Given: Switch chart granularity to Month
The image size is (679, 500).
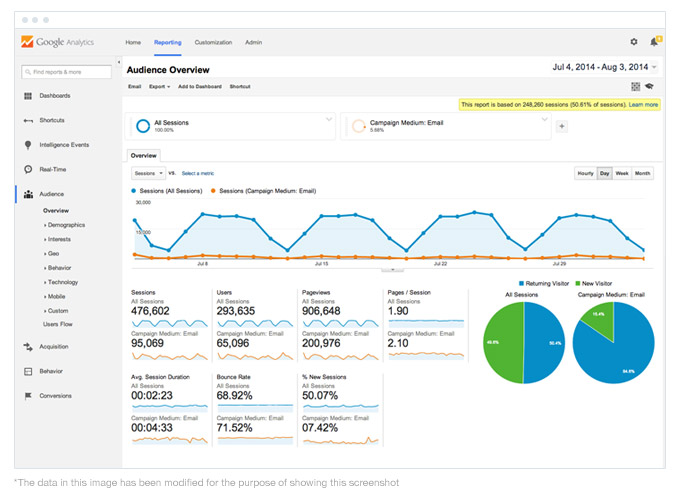Looking at the screenshot, I should pos(642,173).
